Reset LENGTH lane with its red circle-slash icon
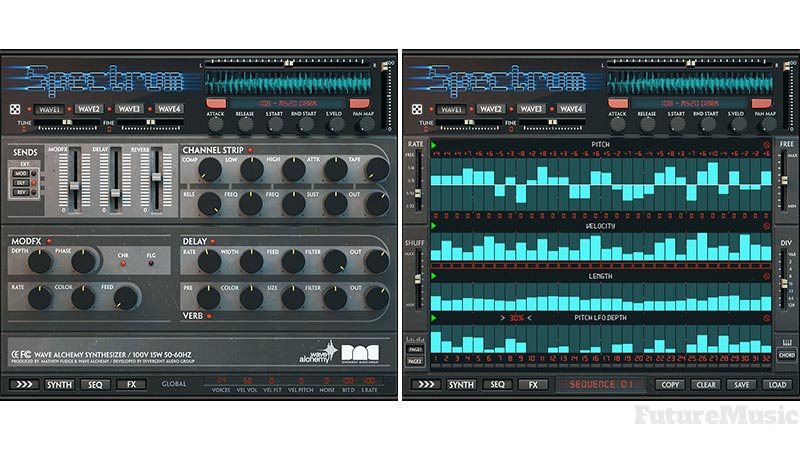 (766, 276)
